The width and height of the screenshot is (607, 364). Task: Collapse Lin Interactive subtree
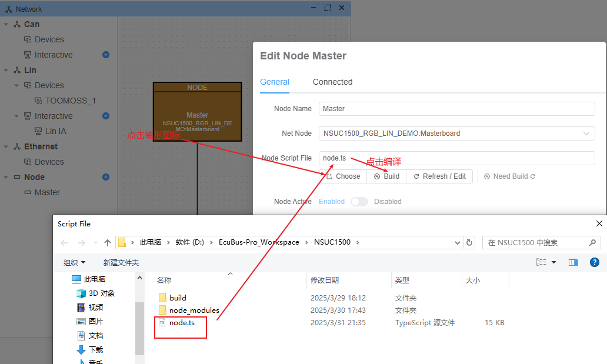click(16, 116)
